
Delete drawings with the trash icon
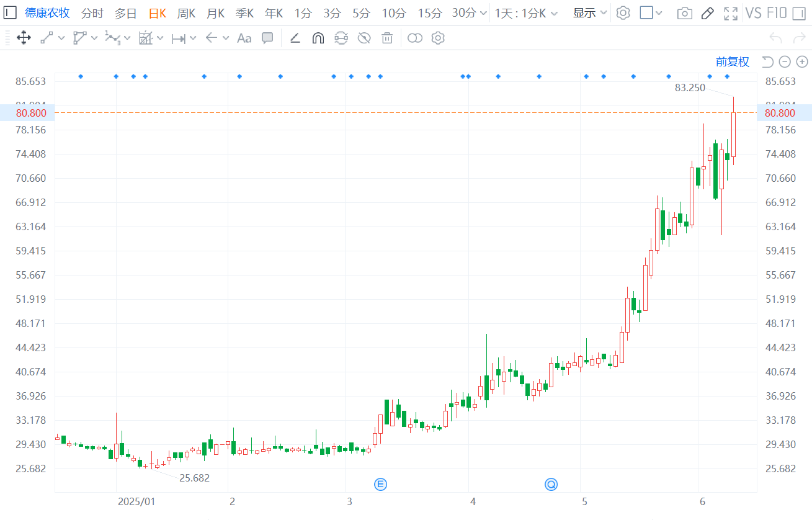(387, 38)
